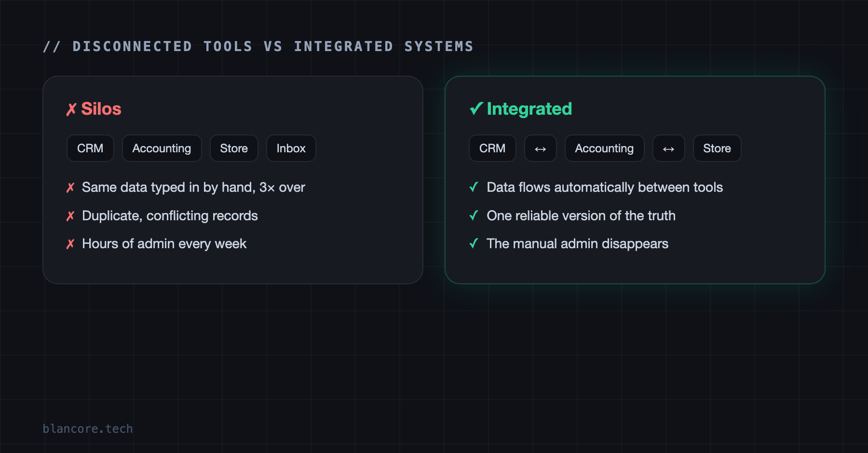
Task: Click the red X icon beside Silos
Action: click(x=71, y=109)
